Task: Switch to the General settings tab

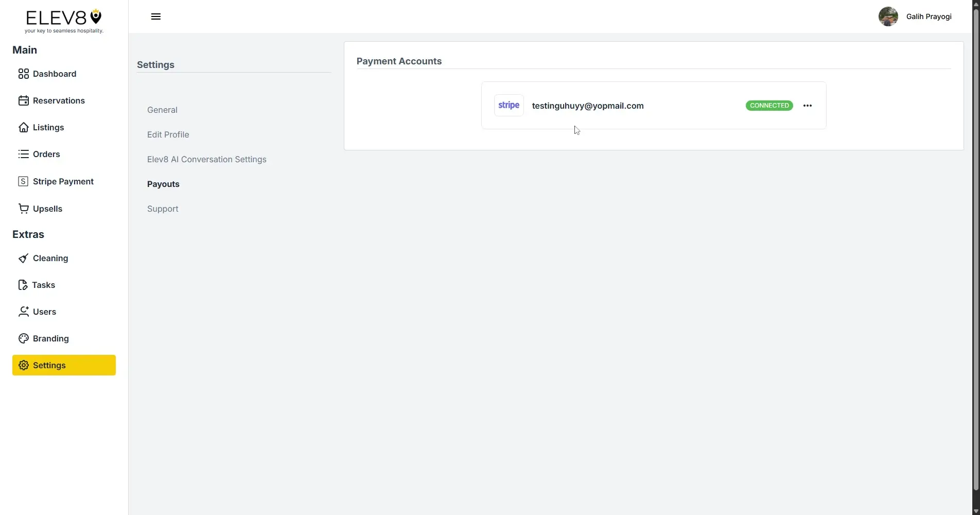Action: 162,110
